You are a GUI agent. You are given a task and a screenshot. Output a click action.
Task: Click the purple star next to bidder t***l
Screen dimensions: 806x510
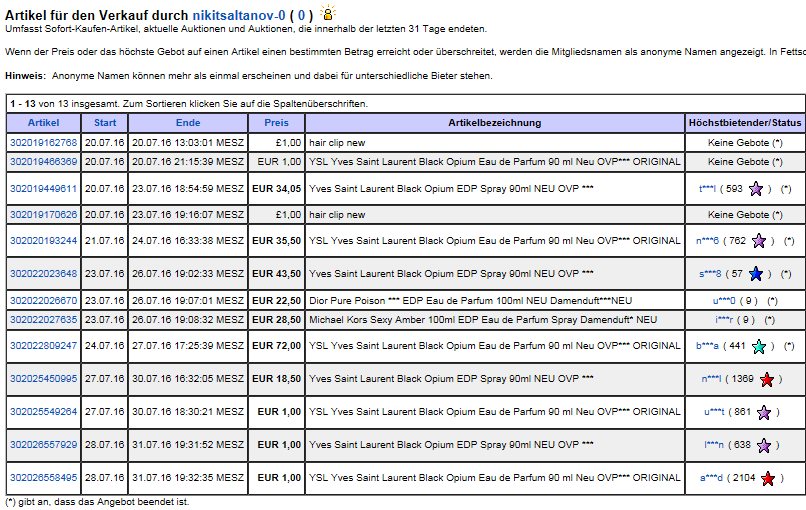[x=756, y=189]
